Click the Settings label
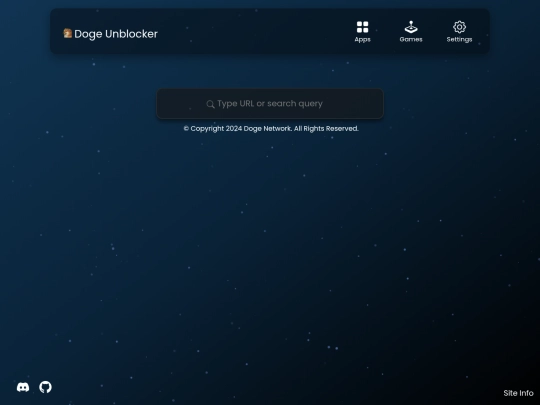This screenshot has height=405, width=540. [x=459, y=40]
